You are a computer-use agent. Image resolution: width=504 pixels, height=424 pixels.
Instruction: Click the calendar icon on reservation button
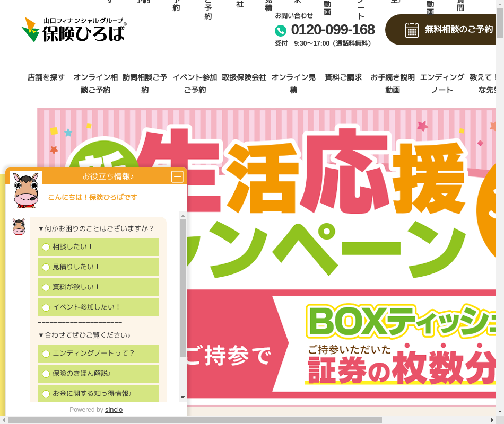point(412,30)
